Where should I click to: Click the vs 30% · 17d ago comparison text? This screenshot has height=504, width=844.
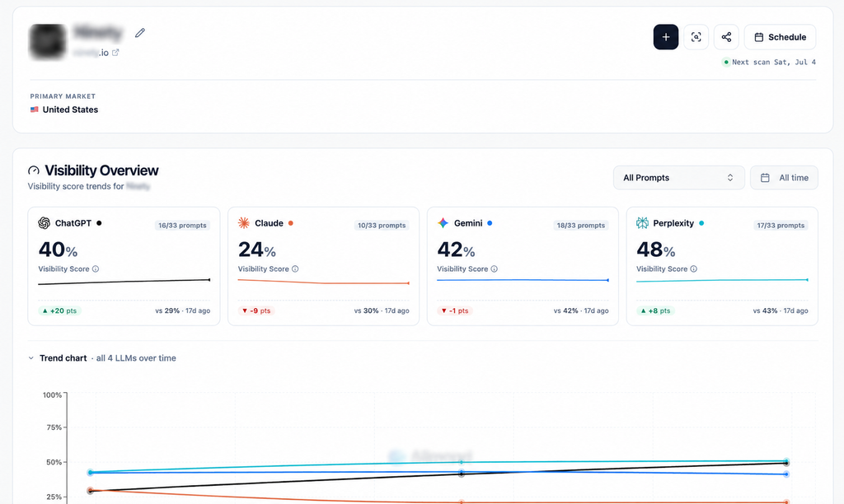point(382,311)
